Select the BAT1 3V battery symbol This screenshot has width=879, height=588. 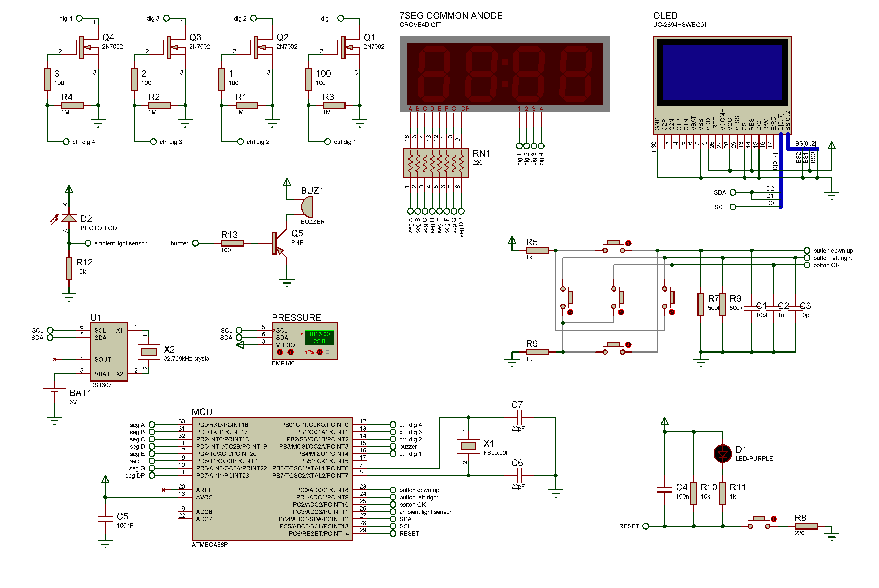tap(55, 390)
